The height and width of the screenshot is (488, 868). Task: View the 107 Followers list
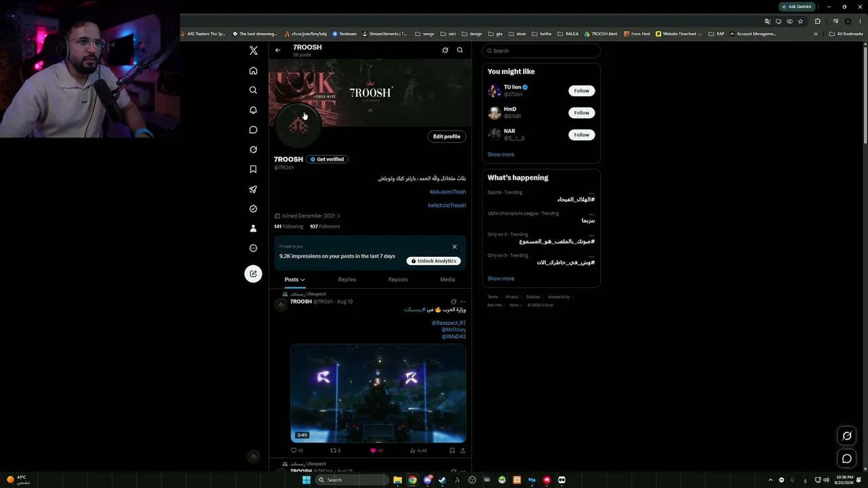325,226
